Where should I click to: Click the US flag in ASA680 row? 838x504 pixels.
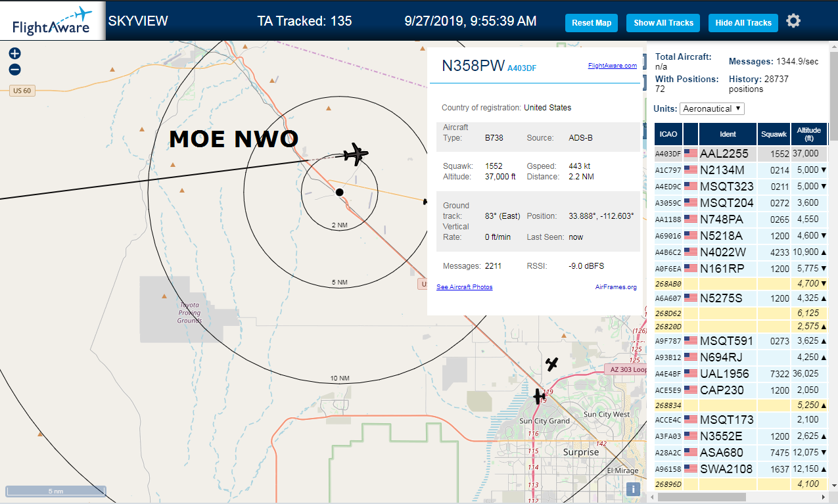pyautogui.click(x=690, y=453)
